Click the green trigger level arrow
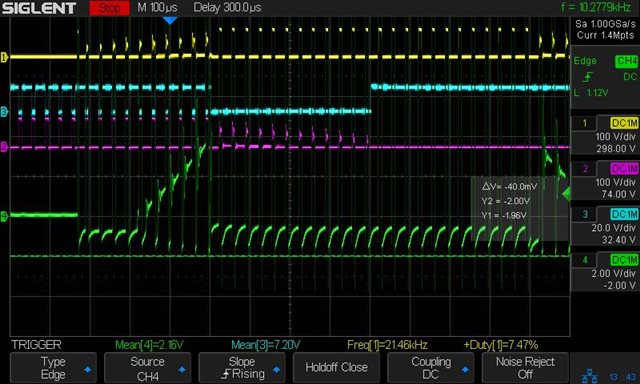 566,193
